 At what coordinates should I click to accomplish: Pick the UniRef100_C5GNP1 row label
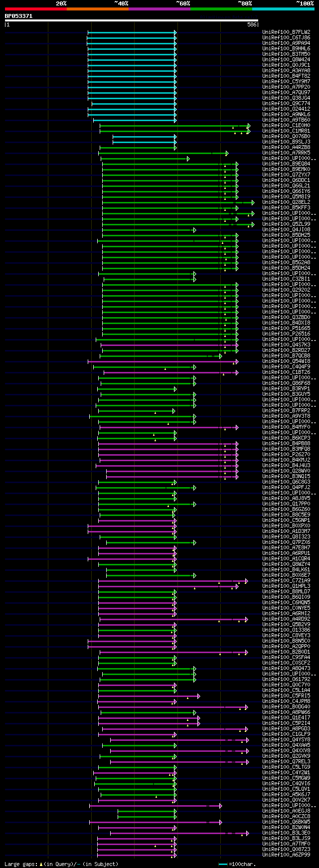point(286,521)
